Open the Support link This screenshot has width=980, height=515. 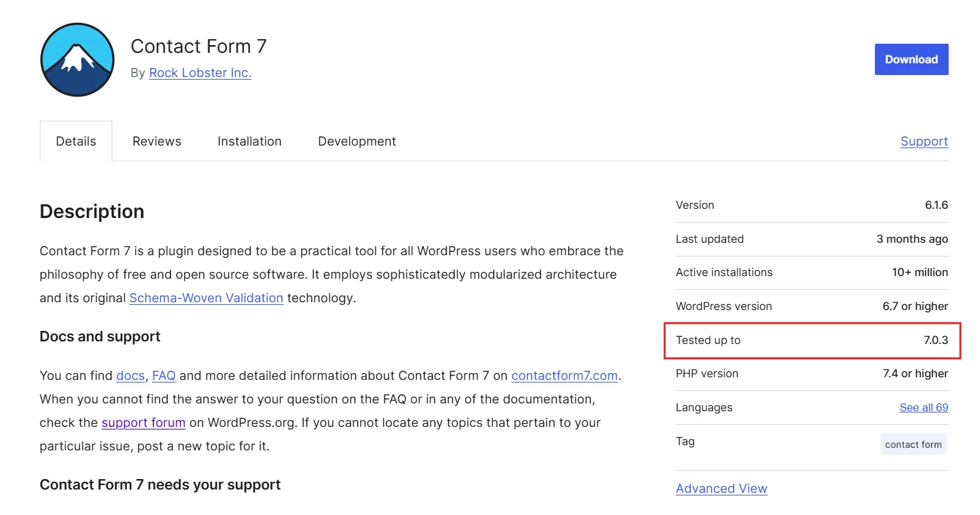point(924,141)
